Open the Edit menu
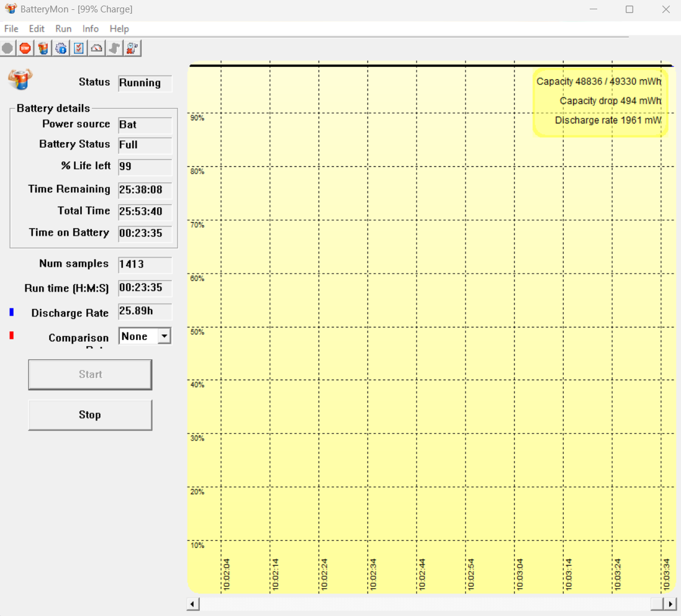The image size is (681, 616). click(x=37, y=29)
